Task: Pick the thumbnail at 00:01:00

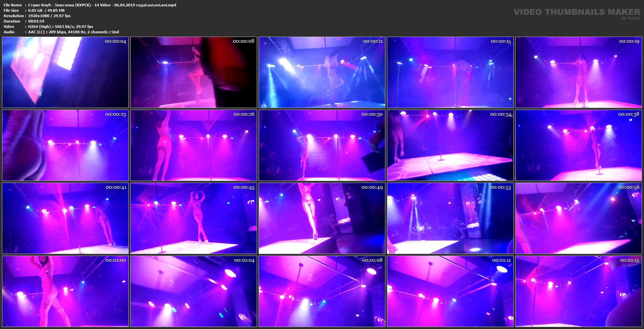Action: pos(66,291)
